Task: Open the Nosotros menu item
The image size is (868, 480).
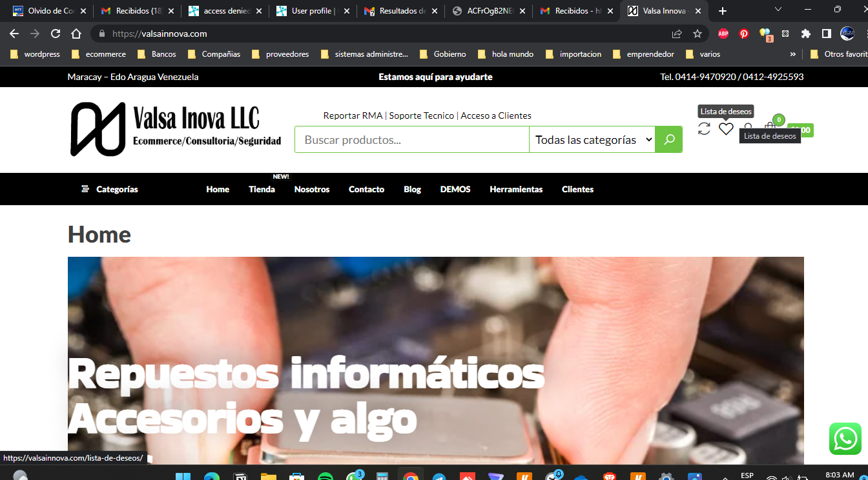Action: point(312,189)
